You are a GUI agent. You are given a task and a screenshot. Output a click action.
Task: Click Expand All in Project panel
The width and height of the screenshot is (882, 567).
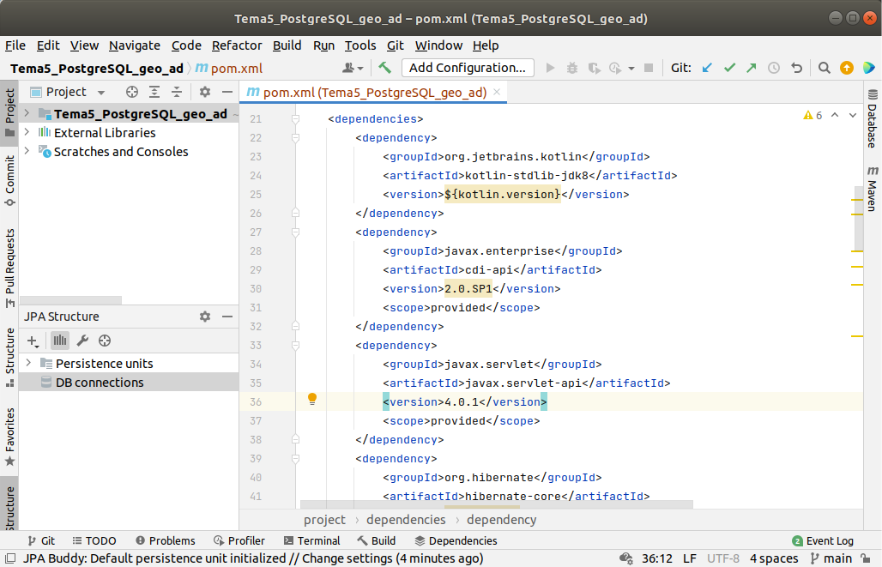pos(154,92)
